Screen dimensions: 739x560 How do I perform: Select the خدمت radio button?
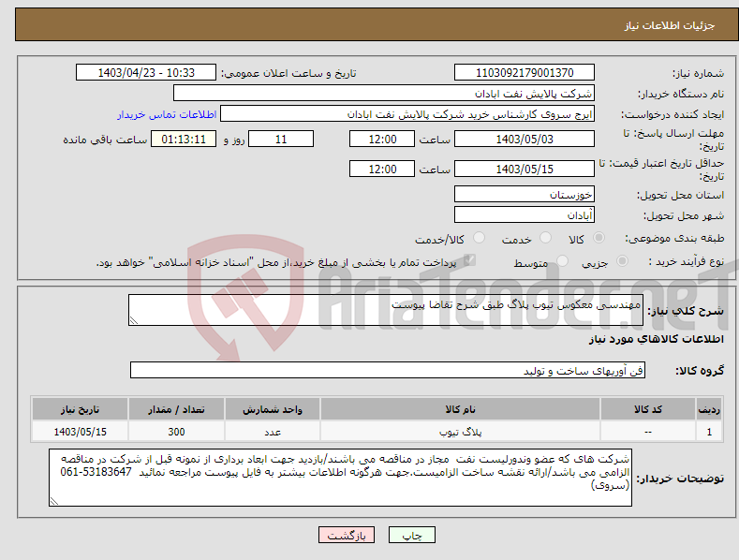tap(545, 238)
